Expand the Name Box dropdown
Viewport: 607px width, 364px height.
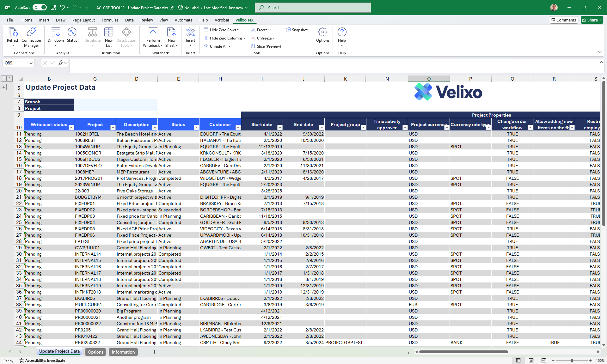(x=31, y=63)
